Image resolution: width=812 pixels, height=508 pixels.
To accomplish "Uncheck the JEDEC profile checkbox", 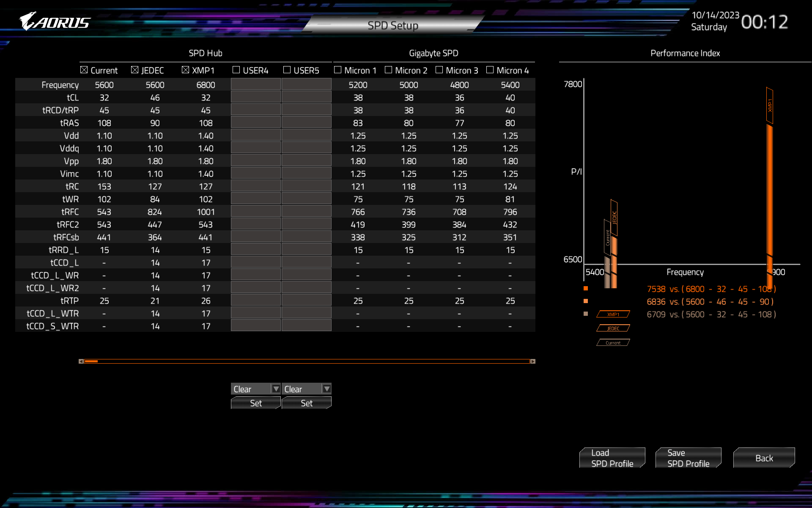I will click(134, 70).
